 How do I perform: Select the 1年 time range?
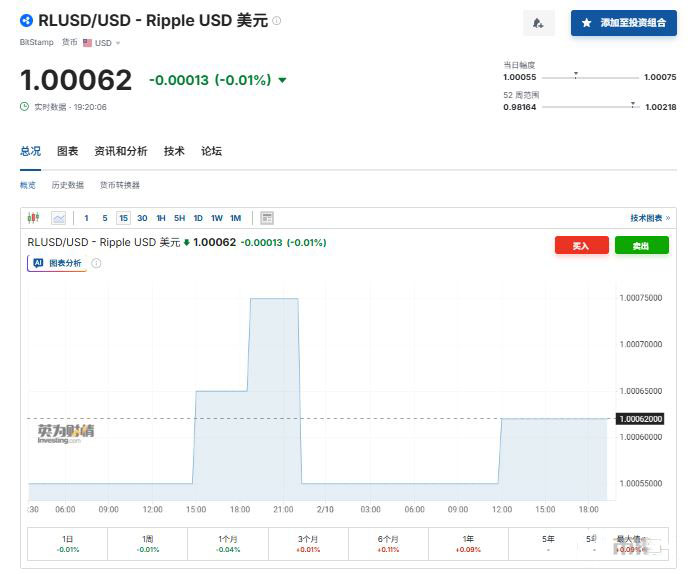coord(468,544)
